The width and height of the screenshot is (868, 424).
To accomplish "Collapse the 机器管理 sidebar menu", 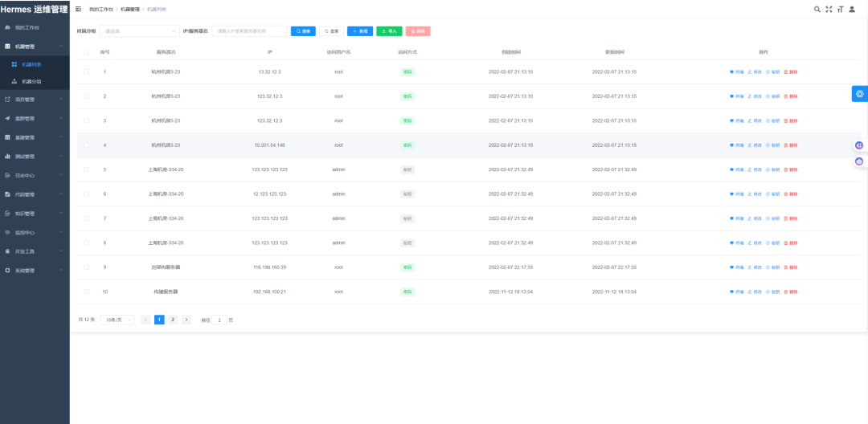I will point(35,47).
